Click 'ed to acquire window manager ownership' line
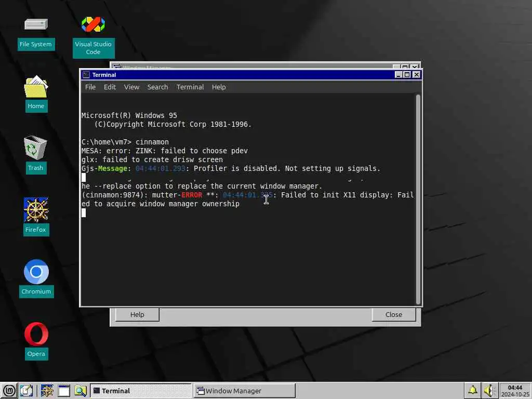This screenshot has width=532, height=399. (x=161, y=204)
